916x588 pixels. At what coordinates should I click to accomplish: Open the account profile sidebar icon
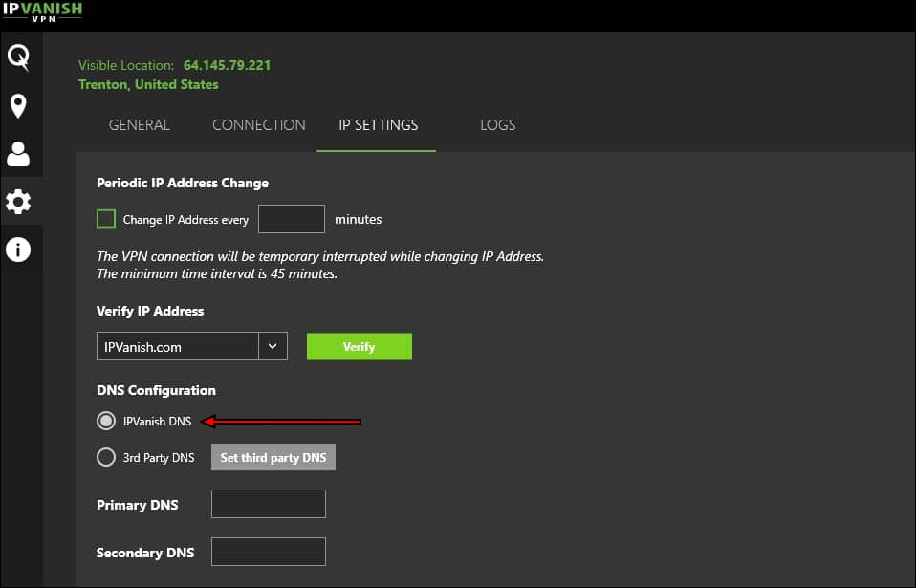point(18,154)
